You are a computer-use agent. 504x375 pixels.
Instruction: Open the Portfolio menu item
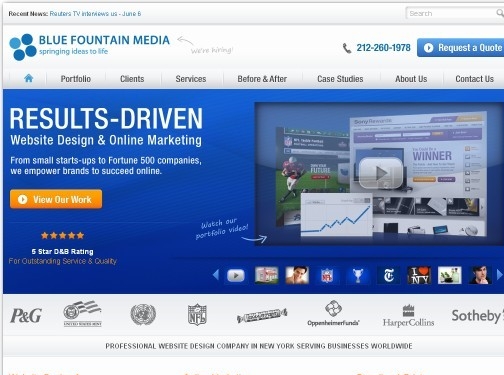coord(76,79)
